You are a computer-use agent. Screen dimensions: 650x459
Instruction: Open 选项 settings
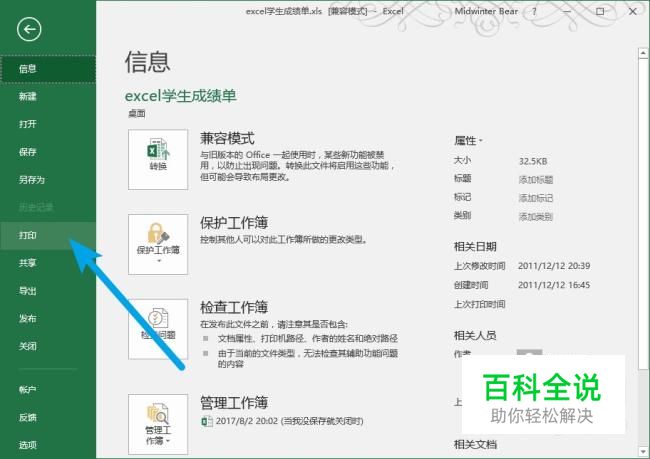pyautogui.click(x=48, y=445)
